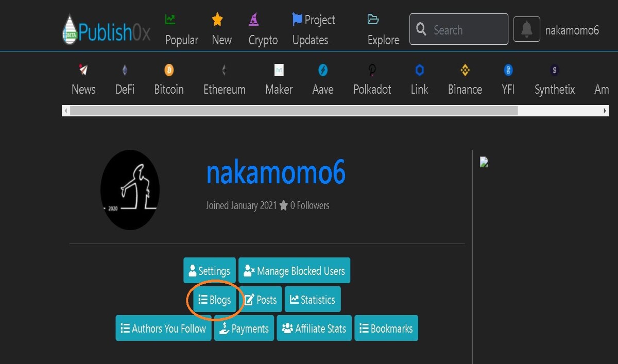Click the nakamomo6 username in header
618x364 pixels.
pos(572,30)
